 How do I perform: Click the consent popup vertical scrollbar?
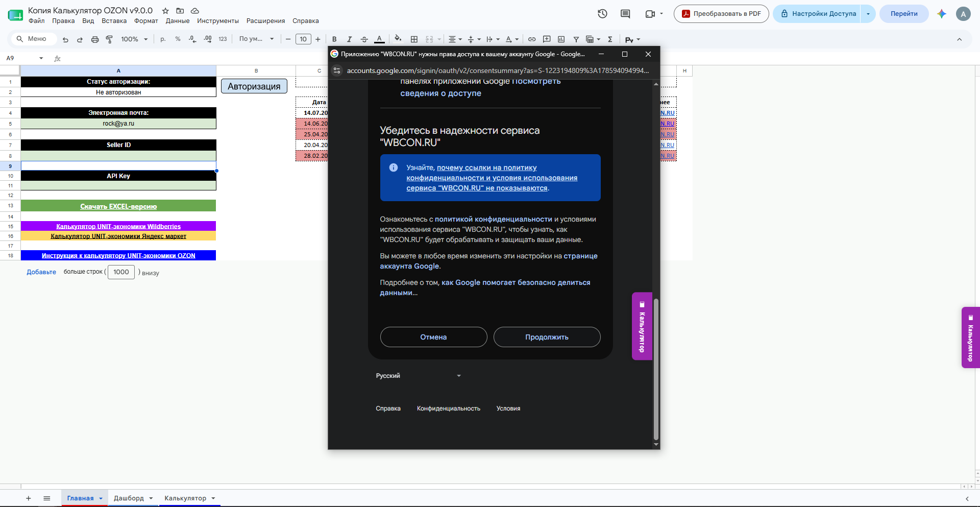coord(656,370)
